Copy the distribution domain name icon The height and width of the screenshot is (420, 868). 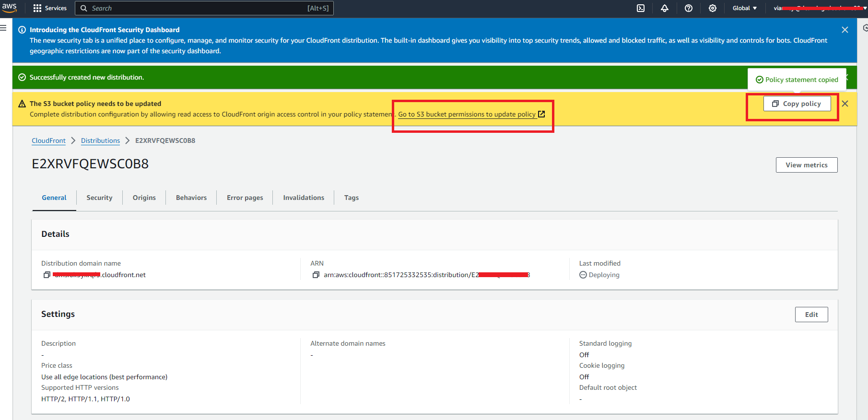click(47, 275)
